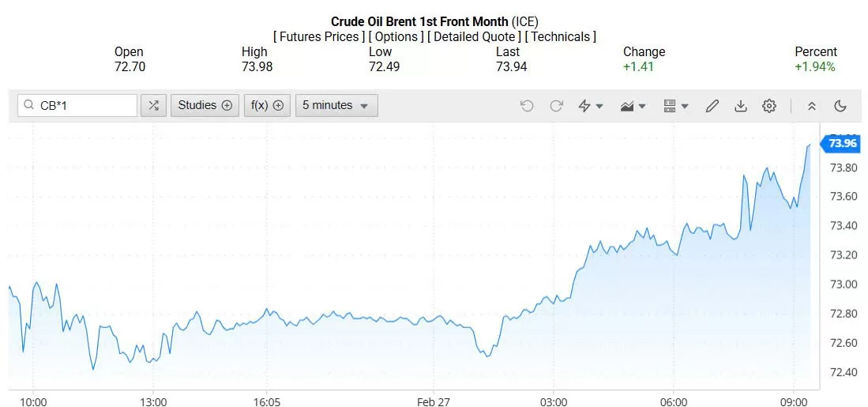Download the chart image
868x407 pixels.
[741, 106]
